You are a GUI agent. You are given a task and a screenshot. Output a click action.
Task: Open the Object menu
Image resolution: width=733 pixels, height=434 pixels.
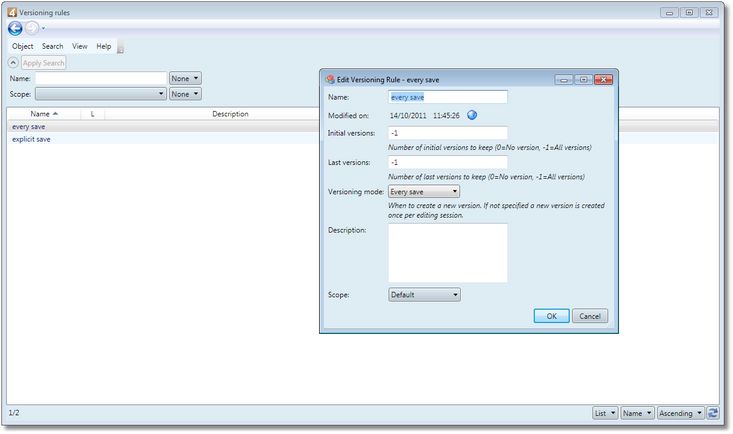click(23, 46)
